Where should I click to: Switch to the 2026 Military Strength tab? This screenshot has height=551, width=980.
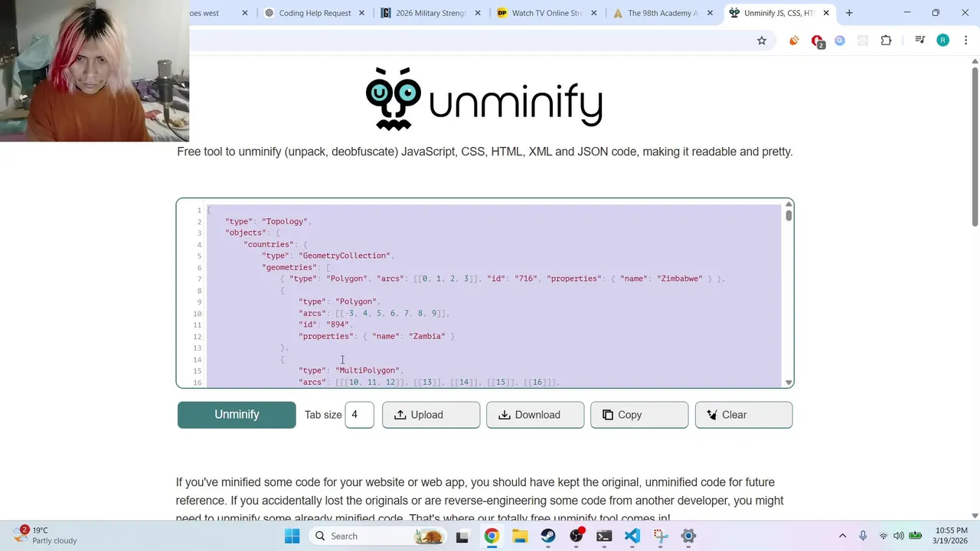pos(431,13)
